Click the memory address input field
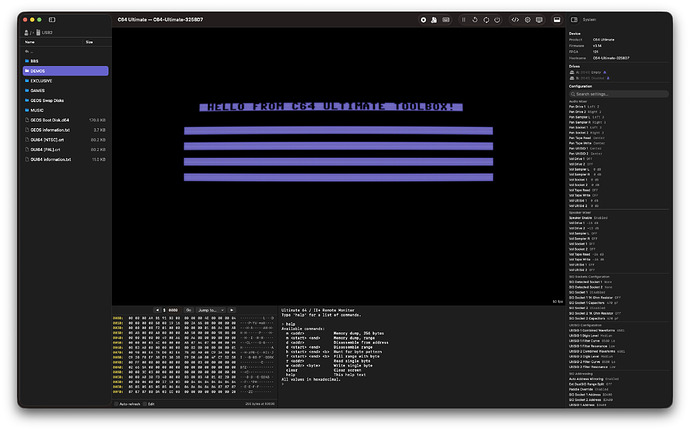Viewport: 690px width, 430px height. [172, 310]
